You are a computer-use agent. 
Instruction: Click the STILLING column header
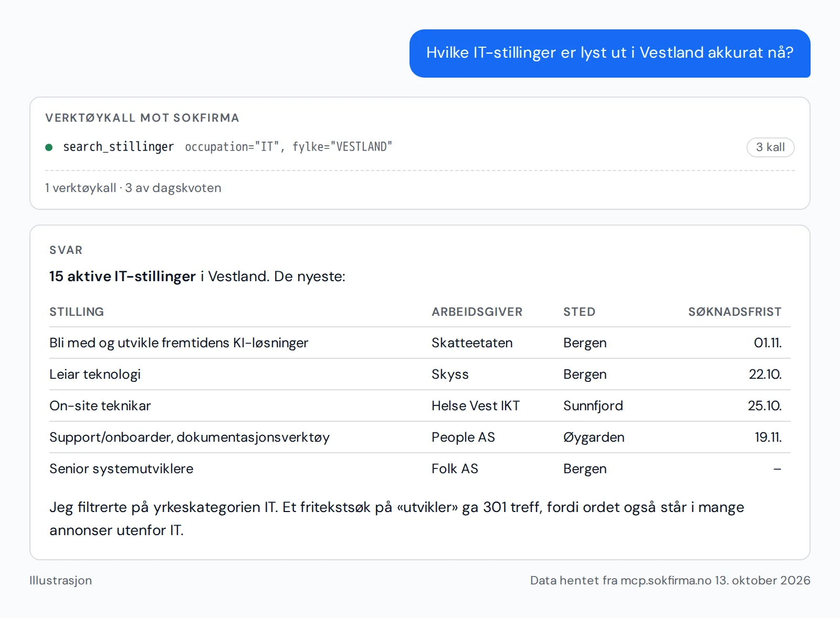[77, 312]
